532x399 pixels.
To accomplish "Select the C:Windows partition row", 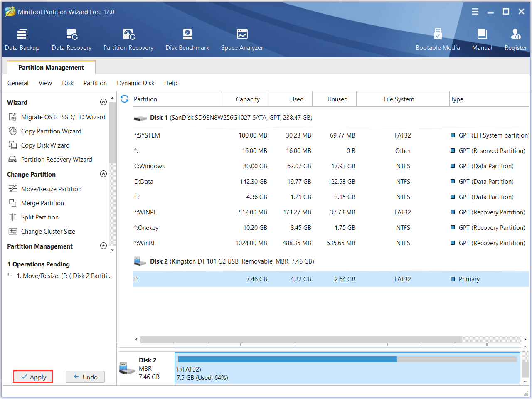I will coord(331,166).
